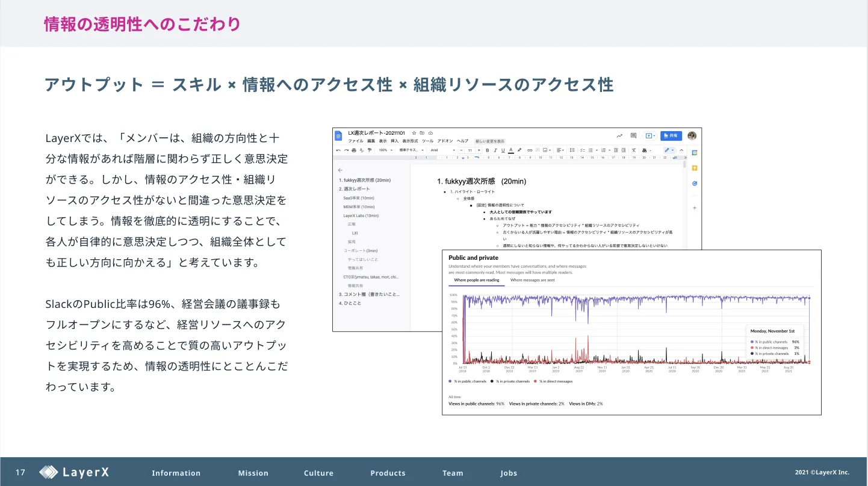Open the ファイル menu
Image resolution: width=868 pixels, height=486 pixels.
click(x=356, y=141)
